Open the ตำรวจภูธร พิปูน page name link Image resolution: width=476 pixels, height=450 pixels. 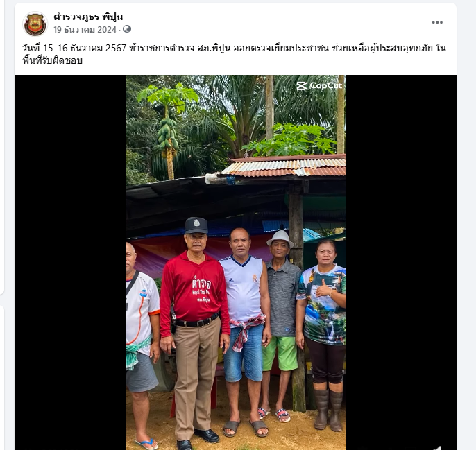click(x=88, y=17)
